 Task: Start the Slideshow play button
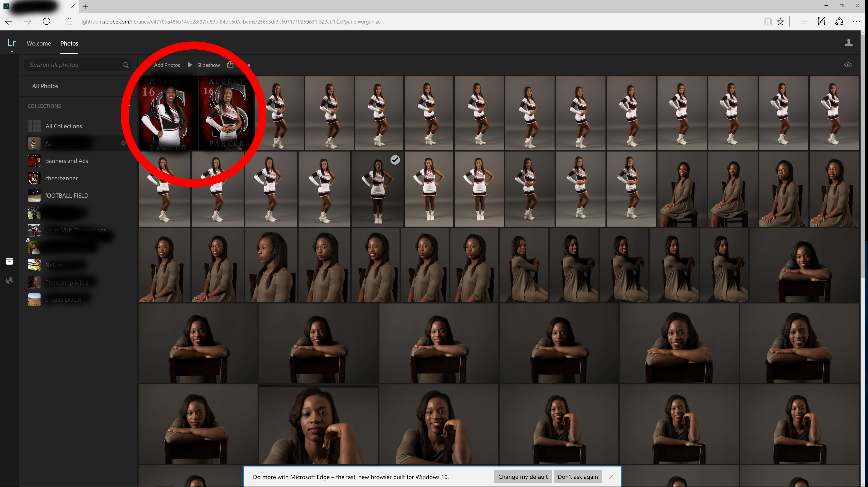[190, 65]
